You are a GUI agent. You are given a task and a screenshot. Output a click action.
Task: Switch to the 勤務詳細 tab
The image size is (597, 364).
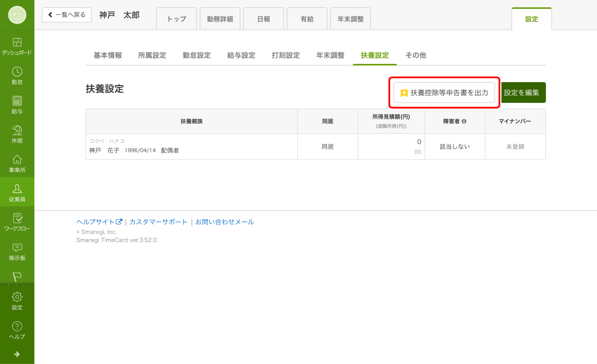pyautogui.click(x=220, y=19)
